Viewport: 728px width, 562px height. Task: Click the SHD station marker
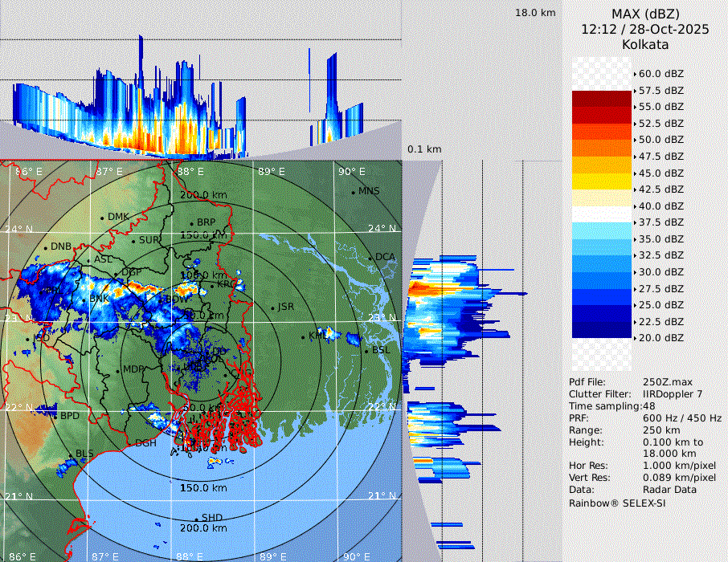(x=197, y=519)
